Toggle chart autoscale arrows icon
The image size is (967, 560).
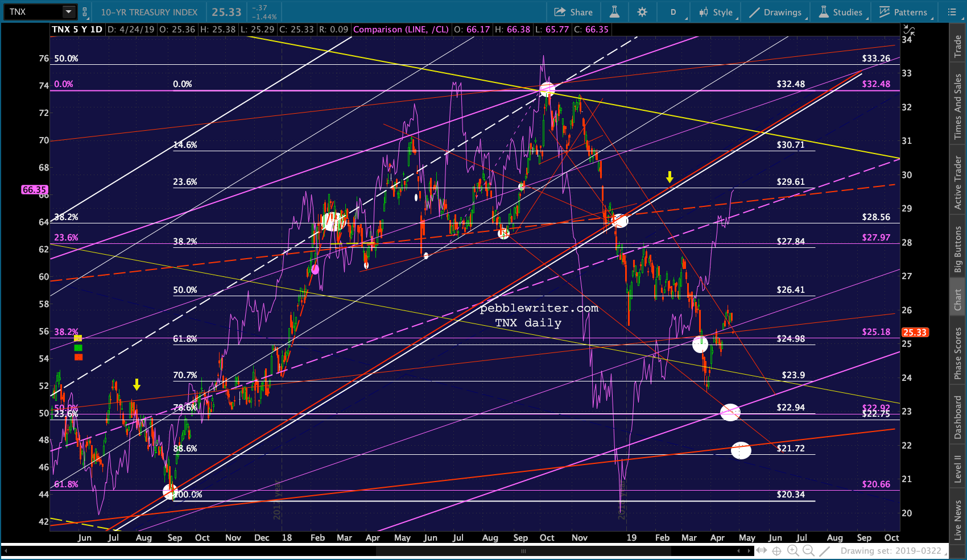click(908, 31)
